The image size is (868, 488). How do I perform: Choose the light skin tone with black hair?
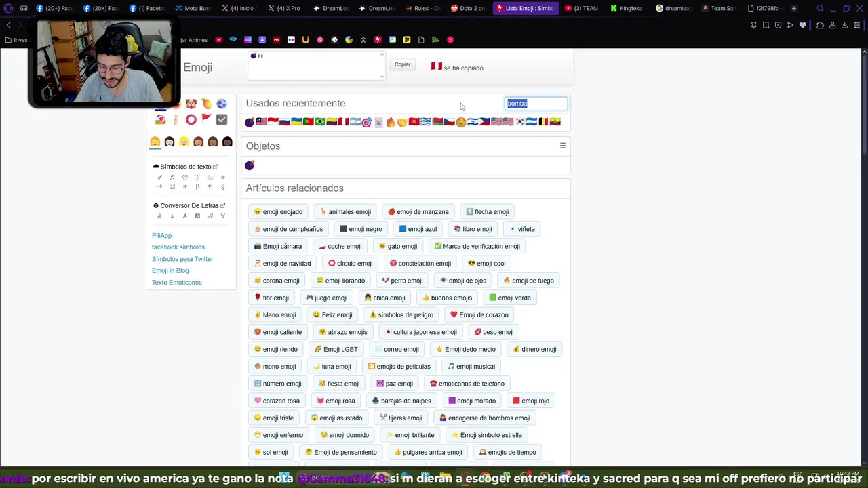point(170,142)
